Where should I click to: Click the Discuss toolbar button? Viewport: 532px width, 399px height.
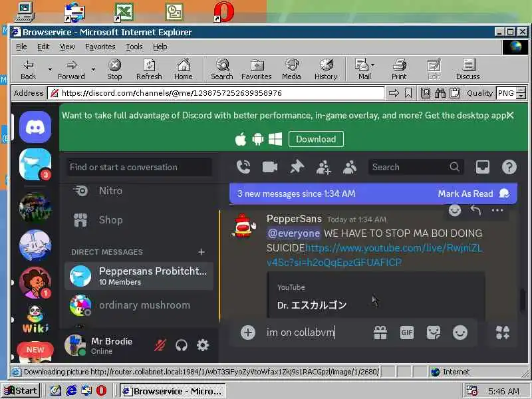pos(468,70)
